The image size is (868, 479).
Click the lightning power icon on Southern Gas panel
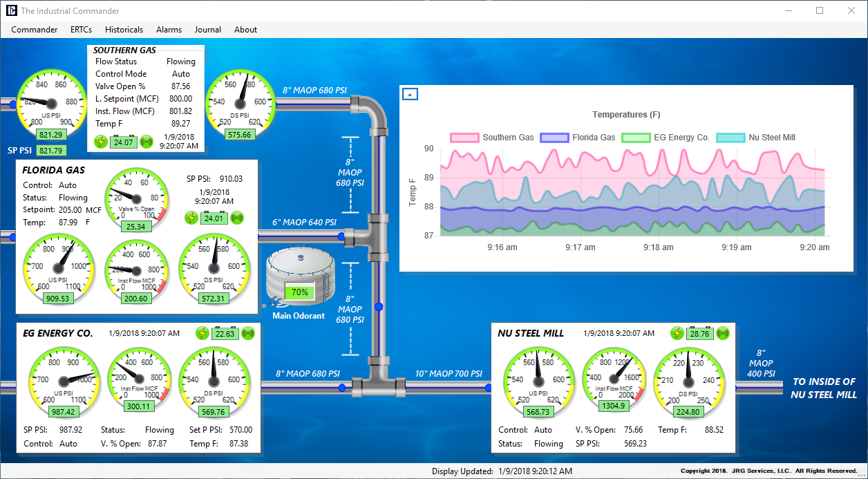pyautogui.click(x=101, y=142)
